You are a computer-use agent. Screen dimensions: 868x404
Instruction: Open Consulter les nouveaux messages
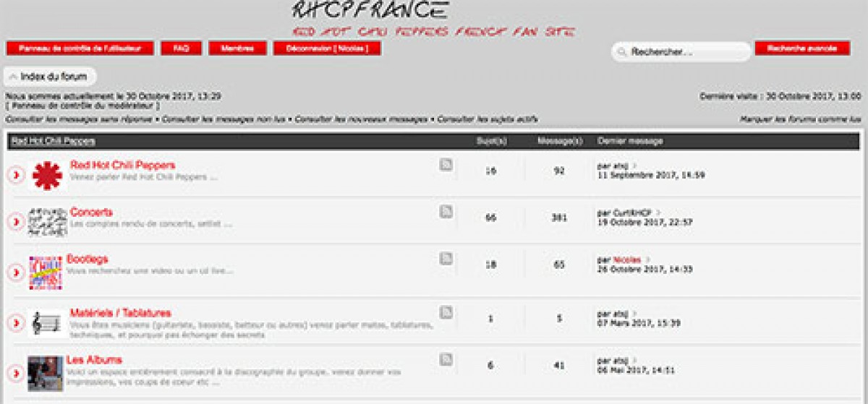[x=361, y=119]
